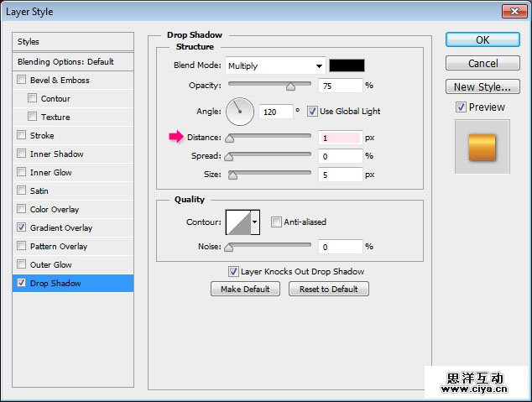Click Reset to Default button
Screen dimensions: 532x402
point(328,289)
